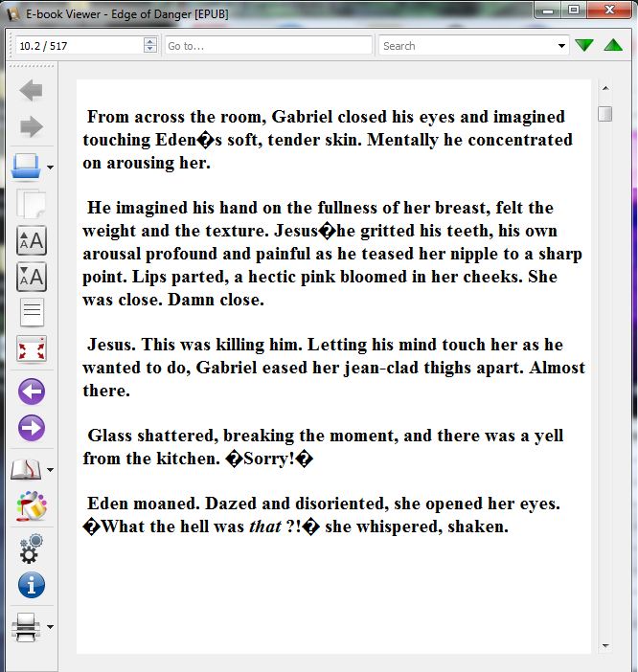Open Preferences gear icon
Viewport: 638px width, 672px height.
[x=32, y=549]
